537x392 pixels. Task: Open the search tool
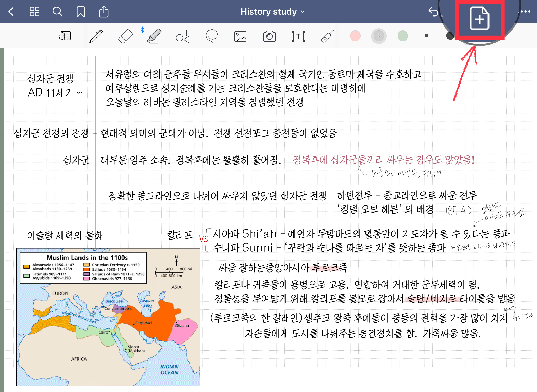[x=57, y=12]
